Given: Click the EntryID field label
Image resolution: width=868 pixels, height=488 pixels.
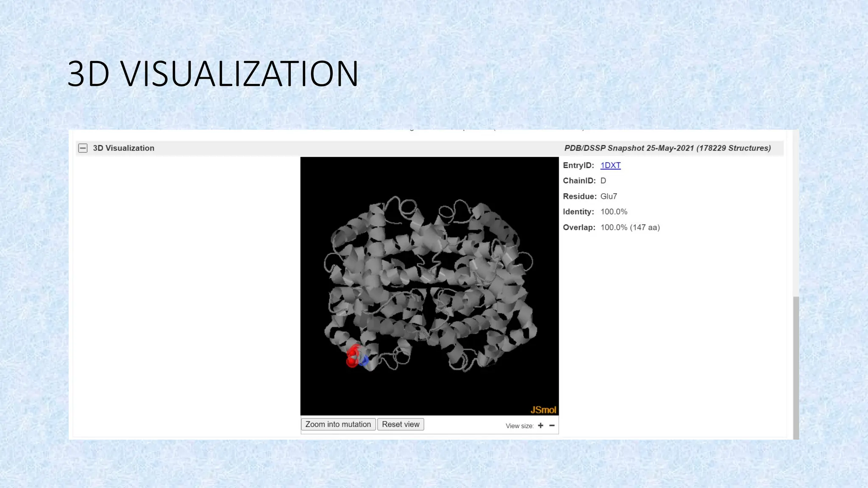Looking at the screenshot, I should (x=578, y=165).
